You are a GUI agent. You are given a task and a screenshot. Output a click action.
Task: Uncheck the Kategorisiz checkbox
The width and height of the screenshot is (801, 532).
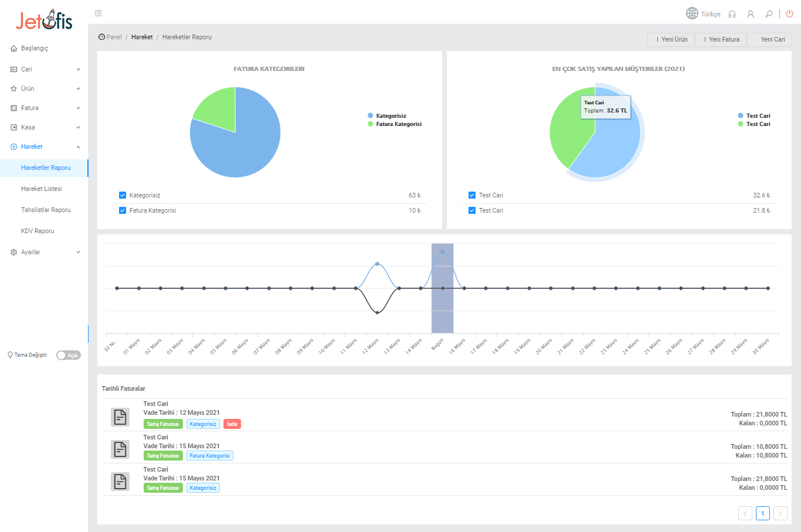click(x=123, y=195)
